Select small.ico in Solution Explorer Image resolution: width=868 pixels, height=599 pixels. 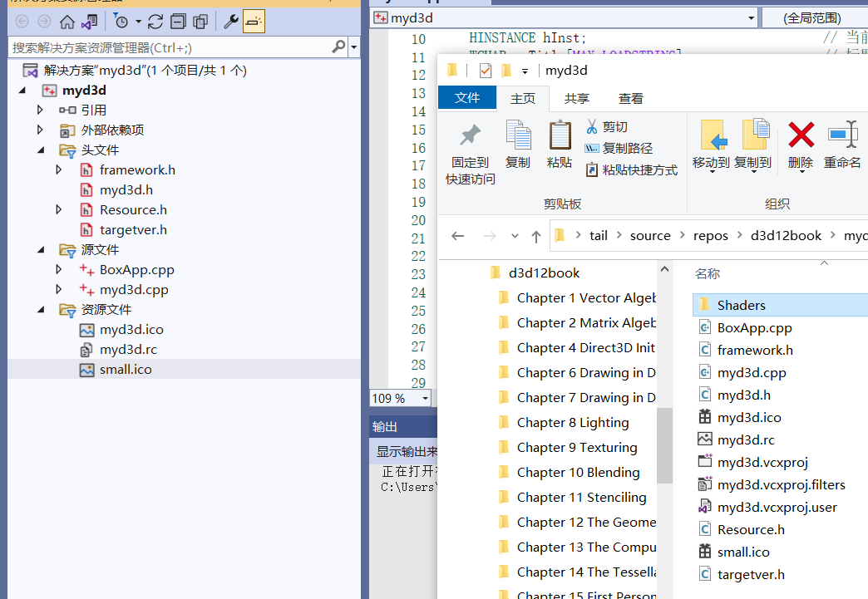[125, 370]
